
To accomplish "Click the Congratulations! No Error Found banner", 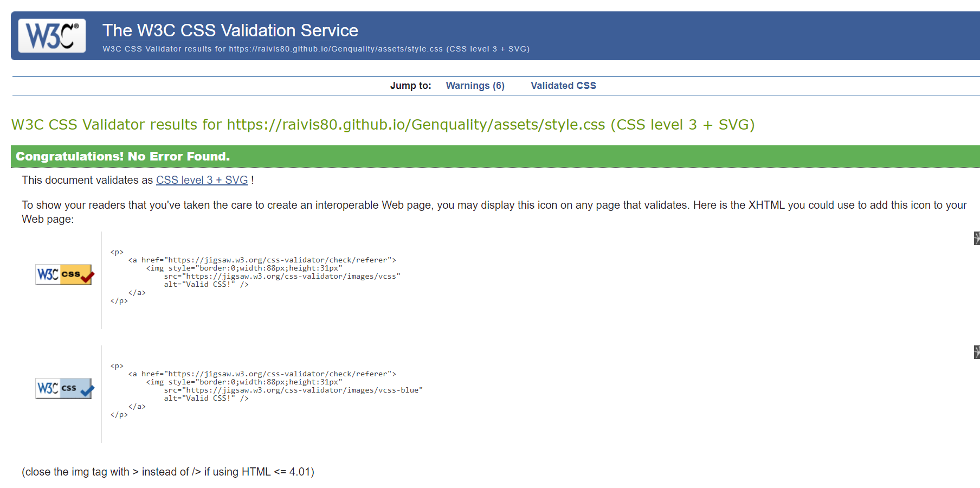I will 495,156.
